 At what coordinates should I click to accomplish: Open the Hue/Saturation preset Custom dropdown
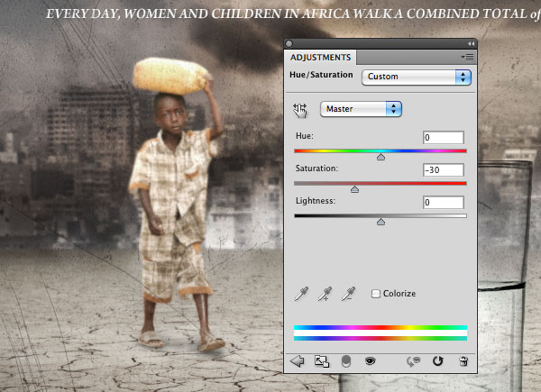pyautogui.click(x=416, y=77)
